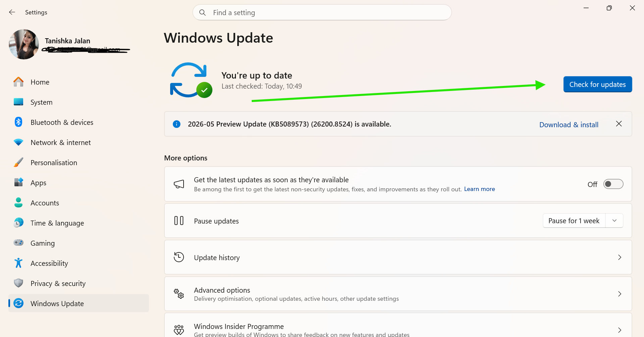
Task: Click the Find a setting search box
Action: coord(322,12)
